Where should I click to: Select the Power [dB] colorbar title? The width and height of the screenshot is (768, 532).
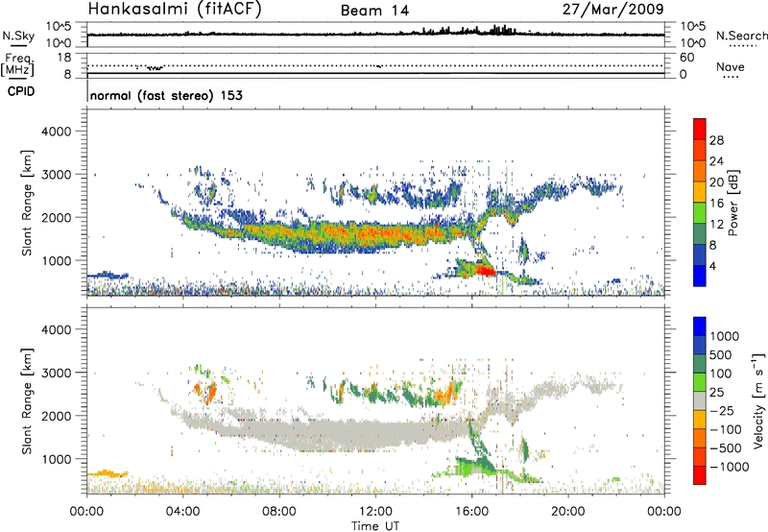click(x=732, y=203)
